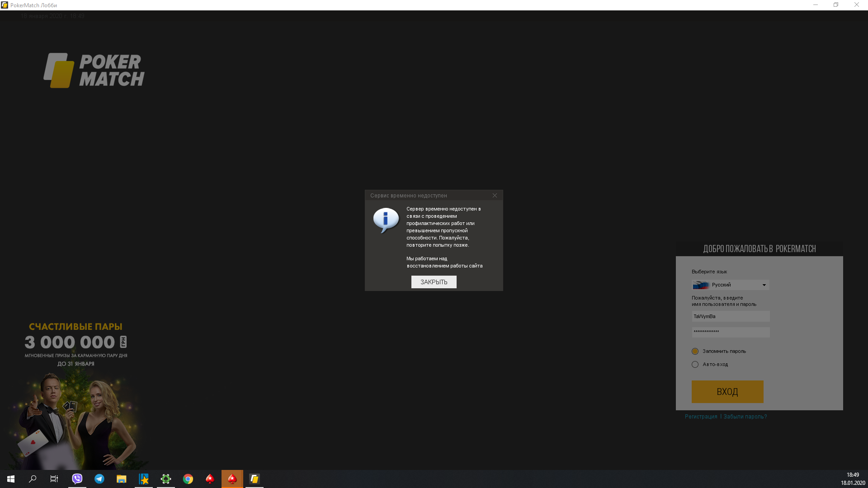
Task: Click the PokerMatch logo
Action: (94, 70)
